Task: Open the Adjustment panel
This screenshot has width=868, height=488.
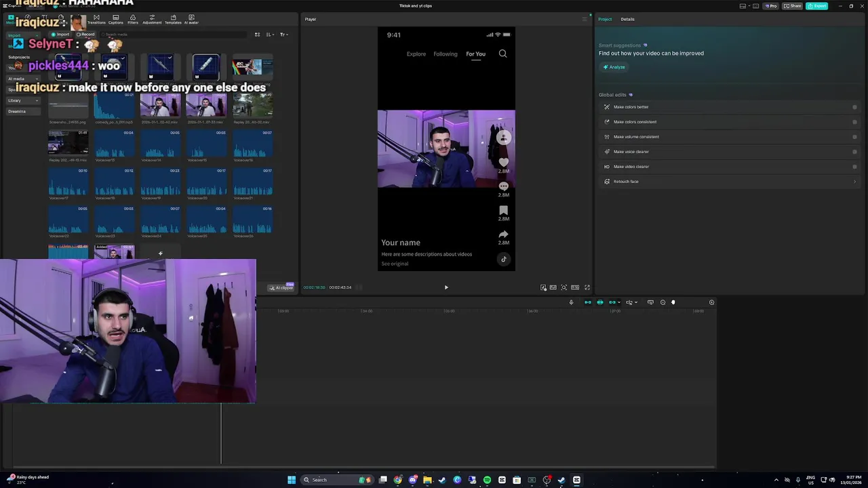Action: pyautogui.click(x=152, y=20)
